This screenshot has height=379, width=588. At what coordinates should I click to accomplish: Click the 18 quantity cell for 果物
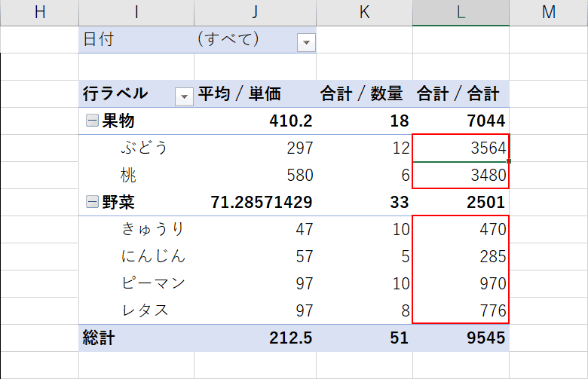pos(365,121)
